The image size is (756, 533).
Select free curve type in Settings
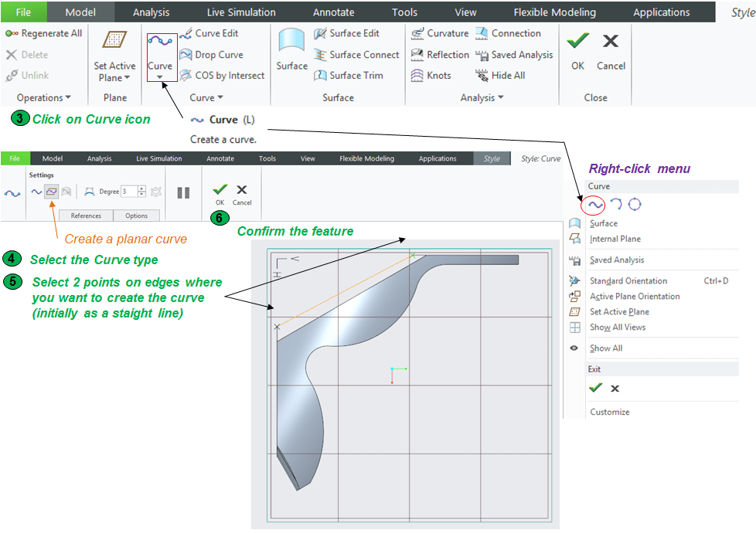click(36, 192)
